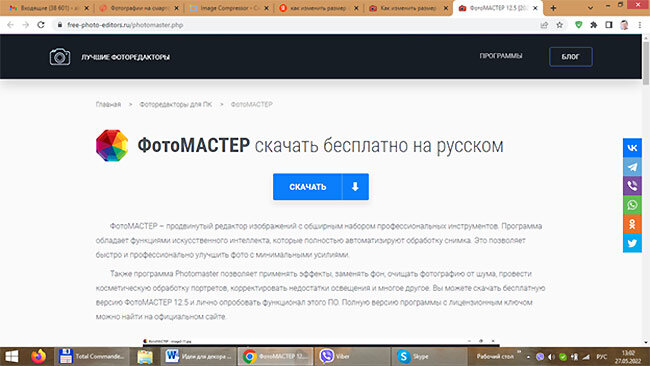Show hidden system tray icons arrow
Viewport: 650px width, 366px height.
(528, 357)
